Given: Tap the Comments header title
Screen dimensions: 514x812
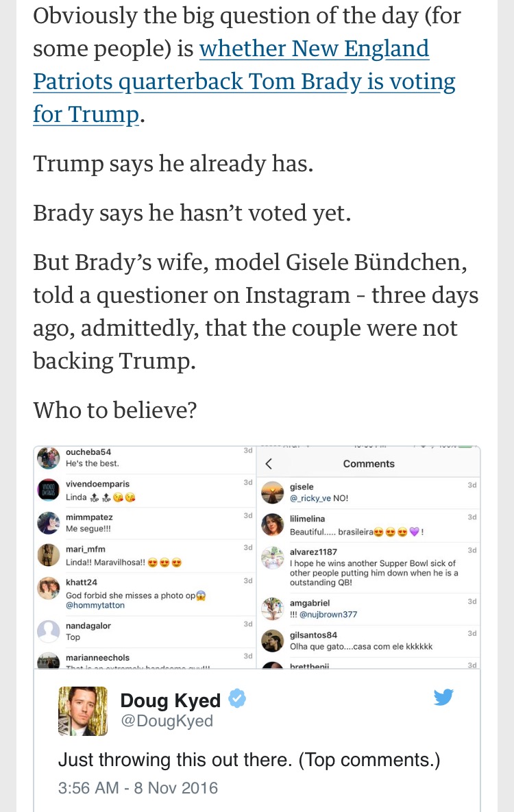Looking at the screenshot, I should 369,464.
